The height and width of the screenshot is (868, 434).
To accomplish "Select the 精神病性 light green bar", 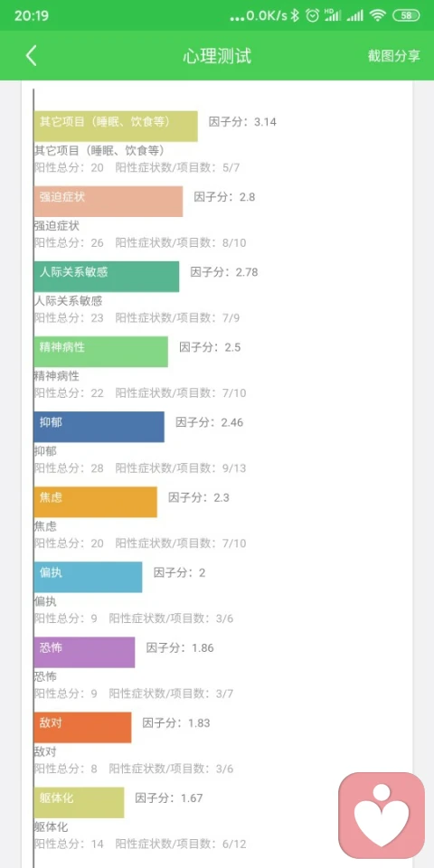I will (100, 352).
